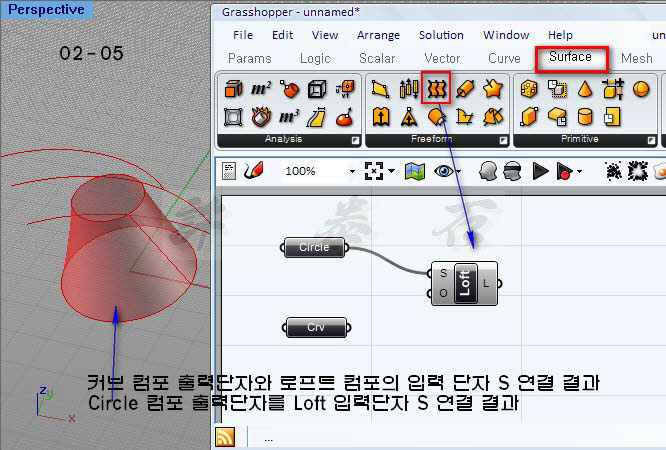Open the zoom extents dropdown arrow
666x450 pixels.
391,171
